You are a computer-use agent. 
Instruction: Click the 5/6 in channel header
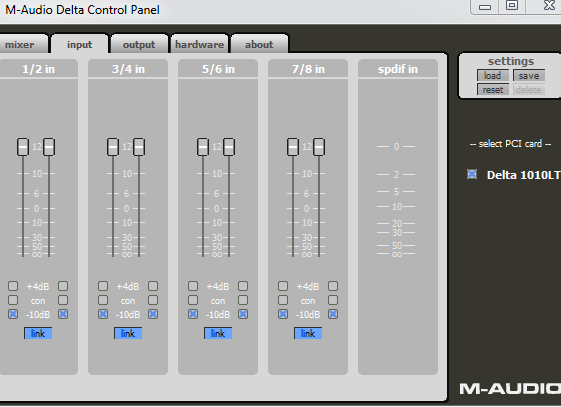point(218,69)
